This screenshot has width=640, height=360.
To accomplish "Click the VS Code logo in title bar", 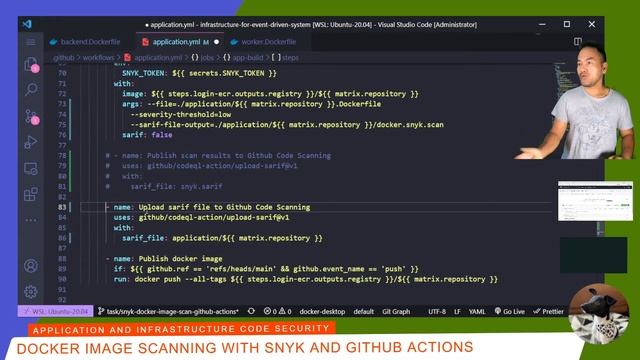I will (x=27, y=24).
